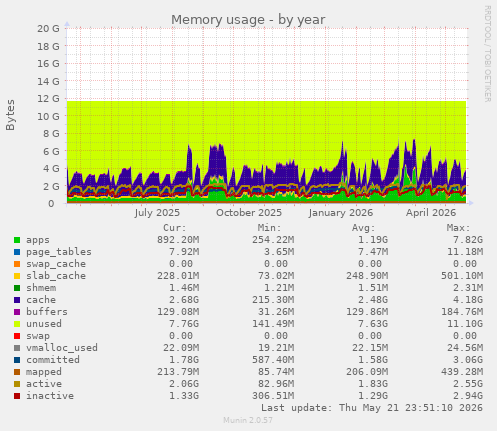Click the Memory usage - by year title
Image resolution: width=497 pixels, height=431 pixels.
pos(248,20)
